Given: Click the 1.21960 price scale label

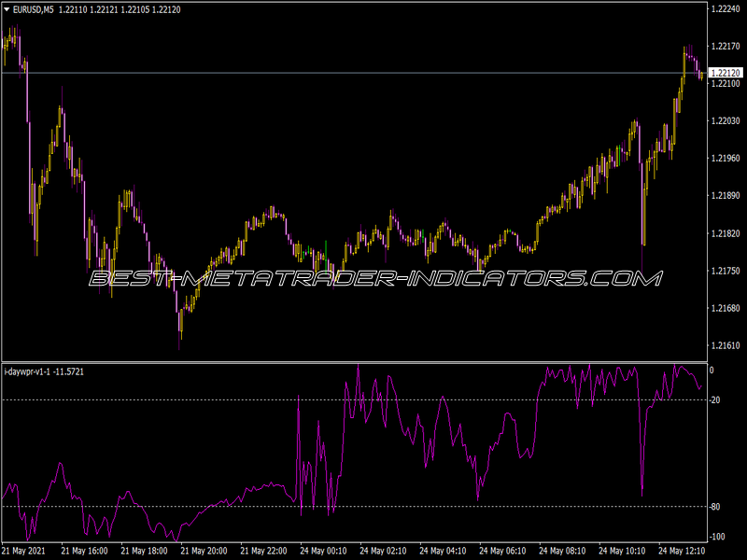Looking at the screenshot, I should (726, 158).
